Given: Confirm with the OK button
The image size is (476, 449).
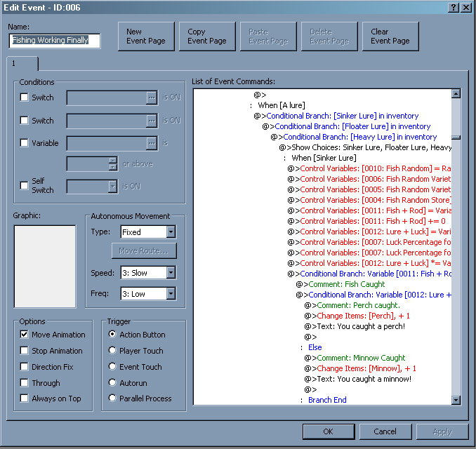Looking at the screenshot, I should tap(329, 431).
